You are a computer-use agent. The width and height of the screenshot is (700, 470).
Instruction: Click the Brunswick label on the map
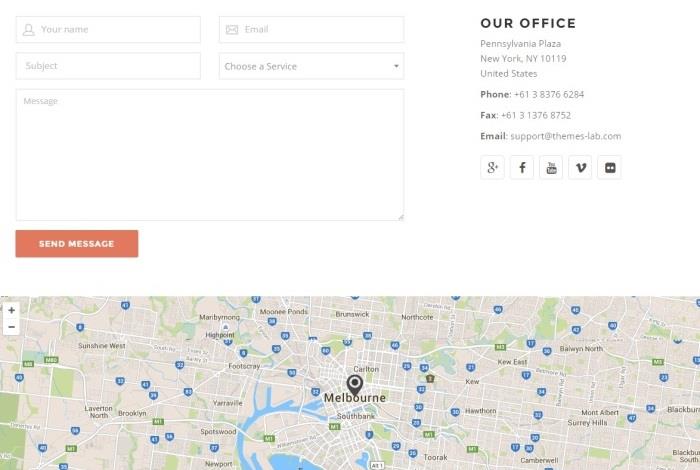352,314
